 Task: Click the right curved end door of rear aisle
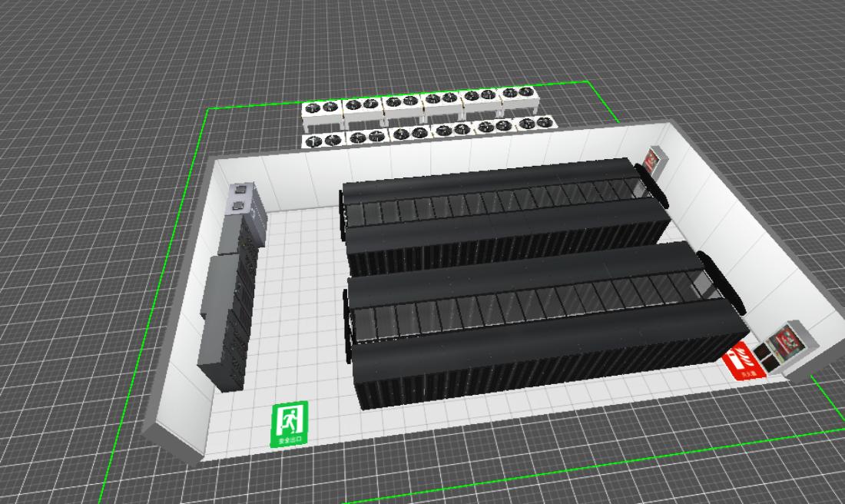click(654, 185)
